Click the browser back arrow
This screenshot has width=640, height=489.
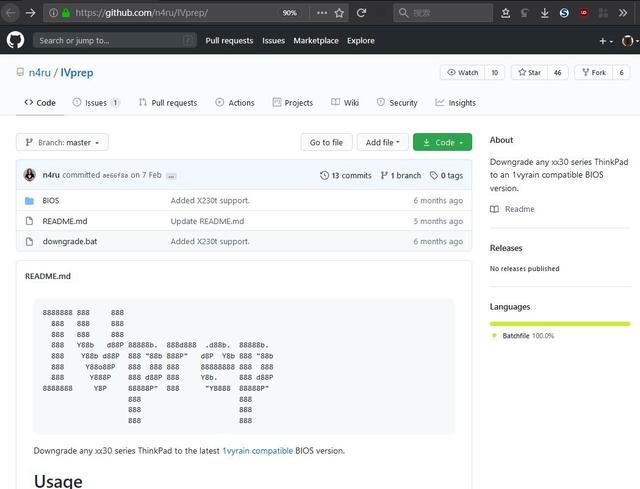(x=11, y=13)
